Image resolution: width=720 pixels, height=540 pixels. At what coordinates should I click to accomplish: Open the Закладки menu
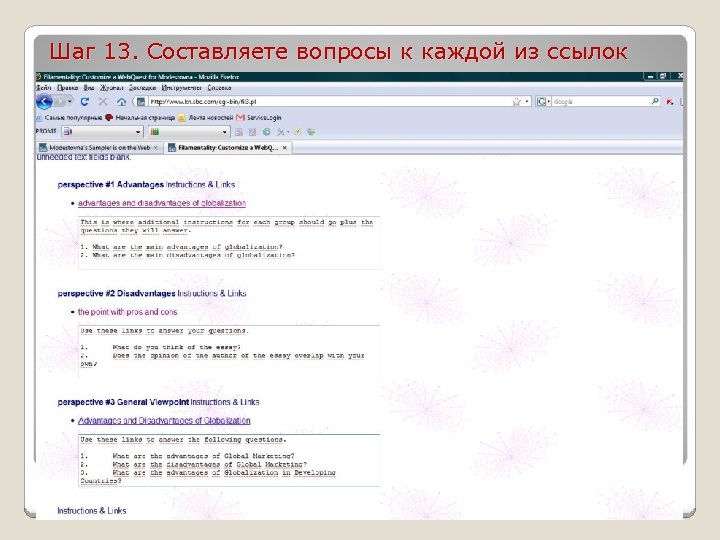tap(142, 88)
